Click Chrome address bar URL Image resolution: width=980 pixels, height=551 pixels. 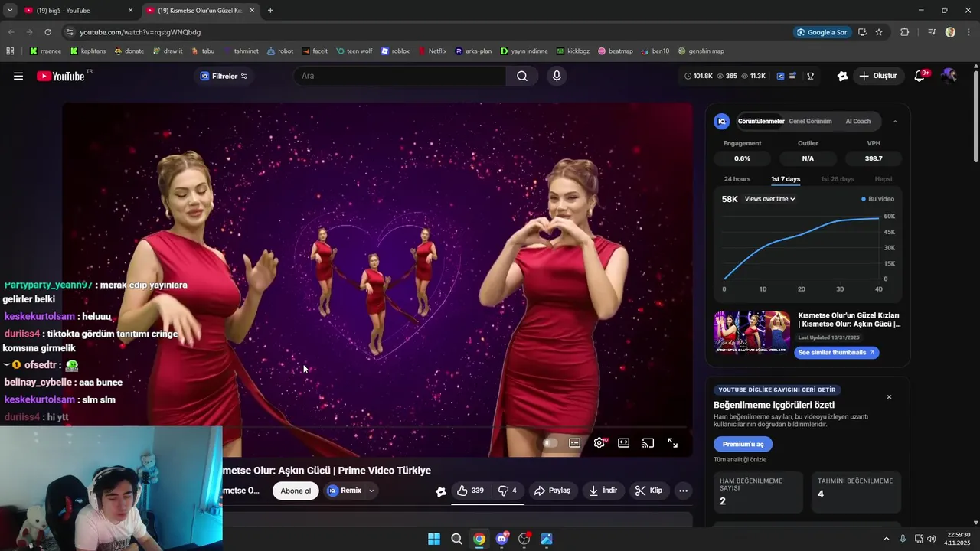140,32
